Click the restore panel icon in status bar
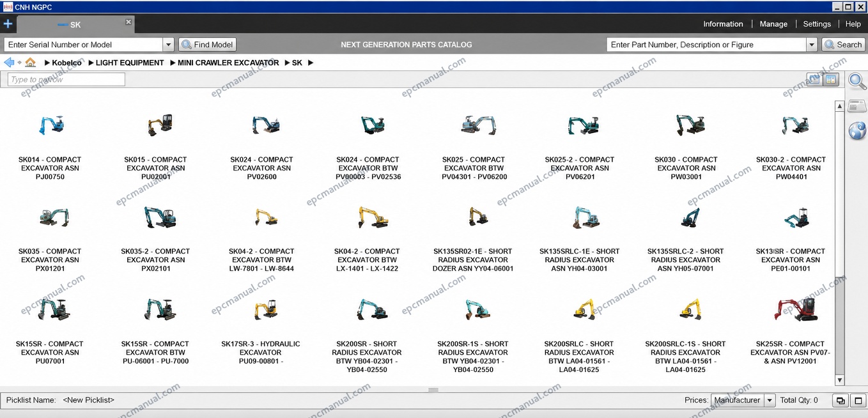 coord(841,401)
